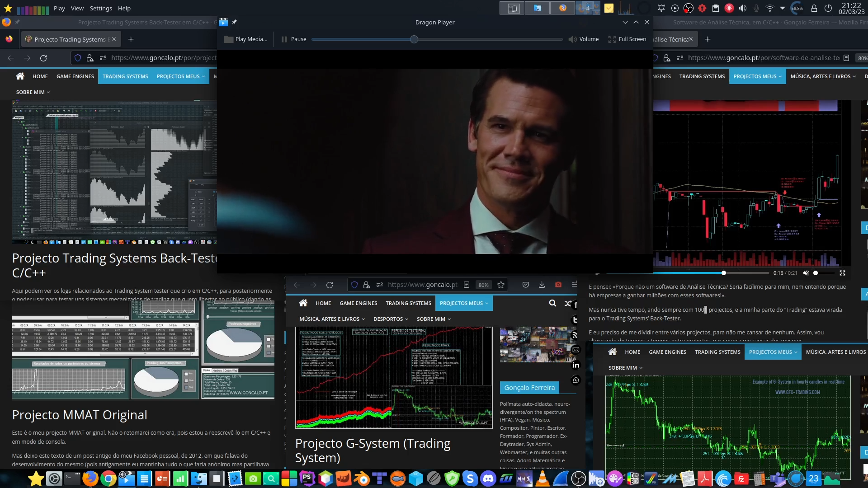Toggle reader view in right Firefox window
Image resolution: width=868 pixels, height=488 pixels.
click(x=846, y=58)
